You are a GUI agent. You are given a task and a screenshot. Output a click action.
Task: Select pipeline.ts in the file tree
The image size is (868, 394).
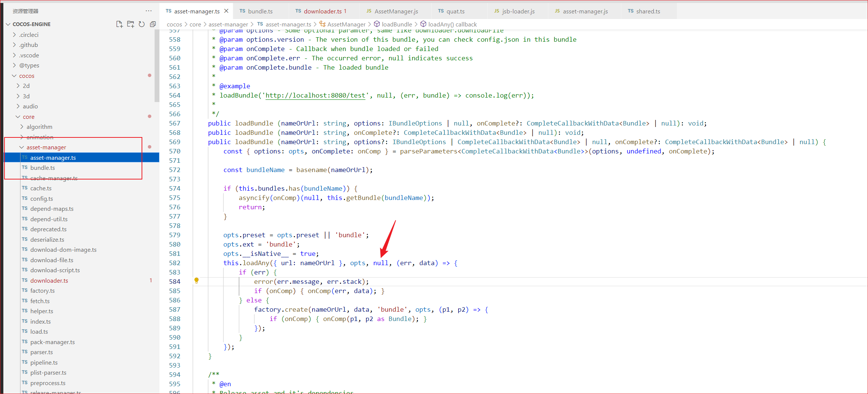click(44, 362)
